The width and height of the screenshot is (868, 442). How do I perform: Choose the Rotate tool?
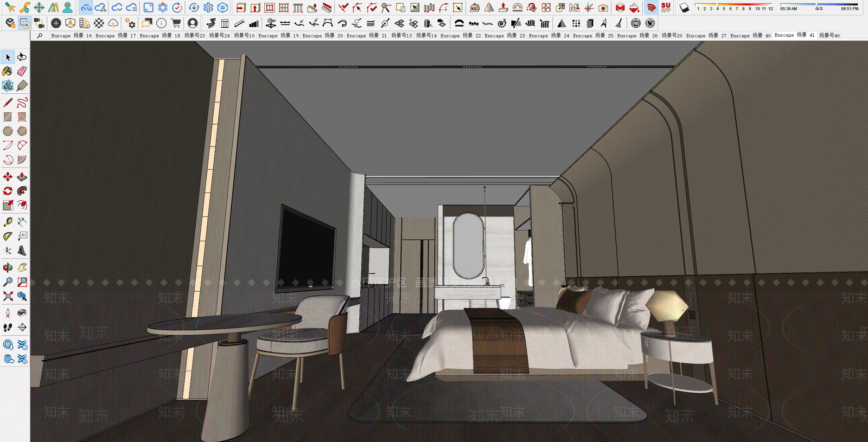click(x=8, y=191)
